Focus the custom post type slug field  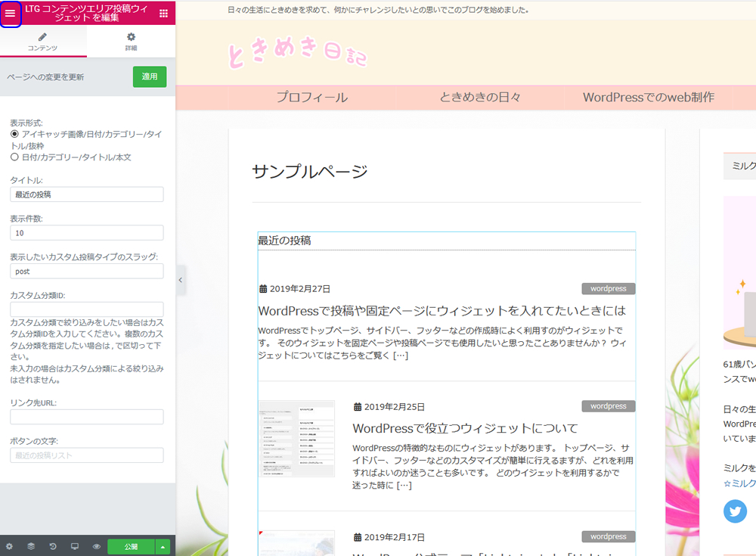(87, 272)
